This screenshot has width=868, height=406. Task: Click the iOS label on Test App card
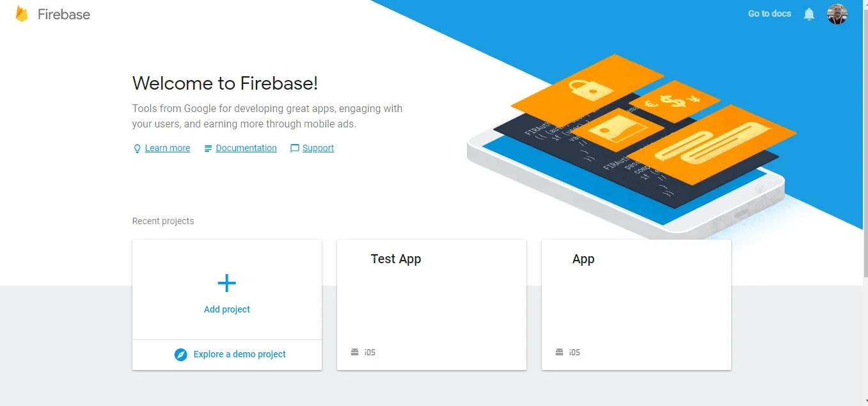(370, 352)
